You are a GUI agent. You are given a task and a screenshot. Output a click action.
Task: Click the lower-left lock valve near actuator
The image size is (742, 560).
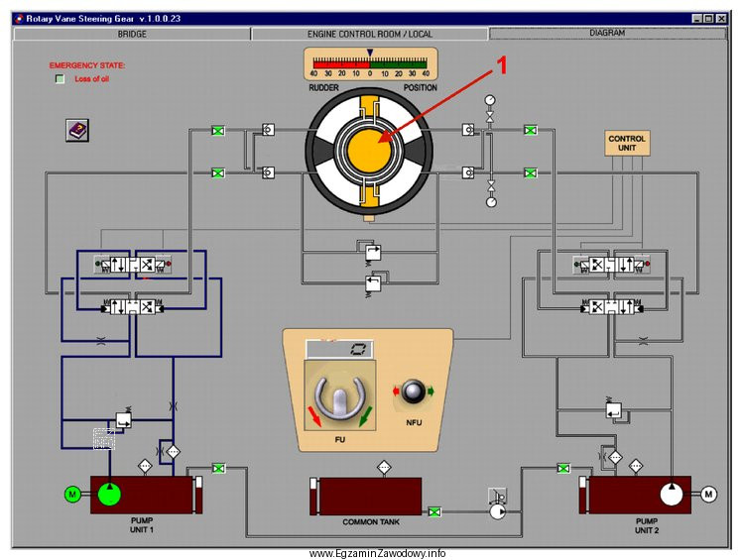tap(268, 172)
